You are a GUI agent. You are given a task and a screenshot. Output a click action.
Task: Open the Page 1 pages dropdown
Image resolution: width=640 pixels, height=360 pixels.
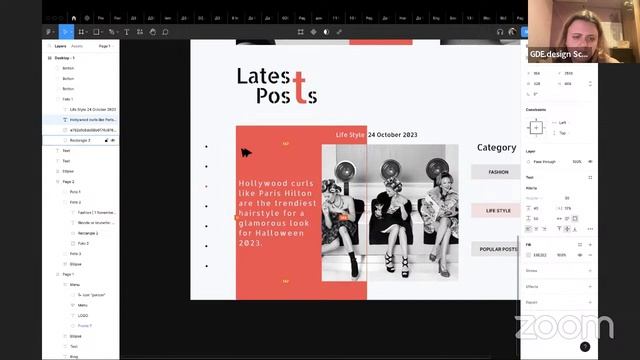pyautogui.click(x=105, y=46)
